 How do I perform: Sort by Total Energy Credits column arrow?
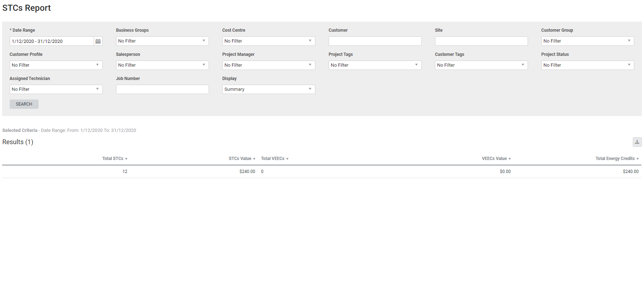pos(638,159)
